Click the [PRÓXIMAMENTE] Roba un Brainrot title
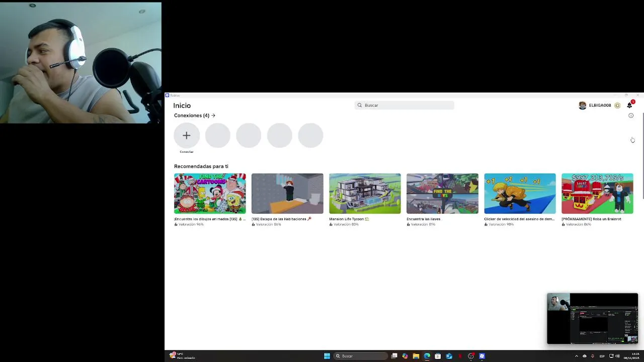The image size is (644, 362). tap(591, 219)
